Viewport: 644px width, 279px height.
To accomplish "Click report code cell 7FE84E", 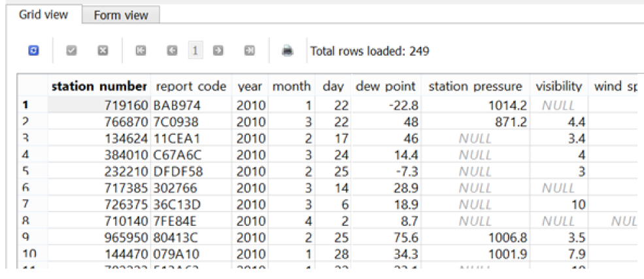I will point(191,221).
